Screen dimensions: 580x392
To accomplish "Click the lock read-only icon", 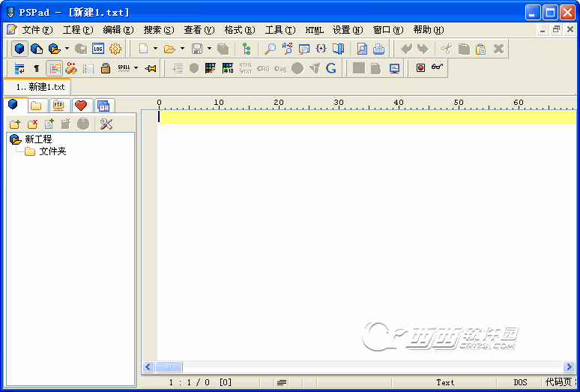I will 106,68.
